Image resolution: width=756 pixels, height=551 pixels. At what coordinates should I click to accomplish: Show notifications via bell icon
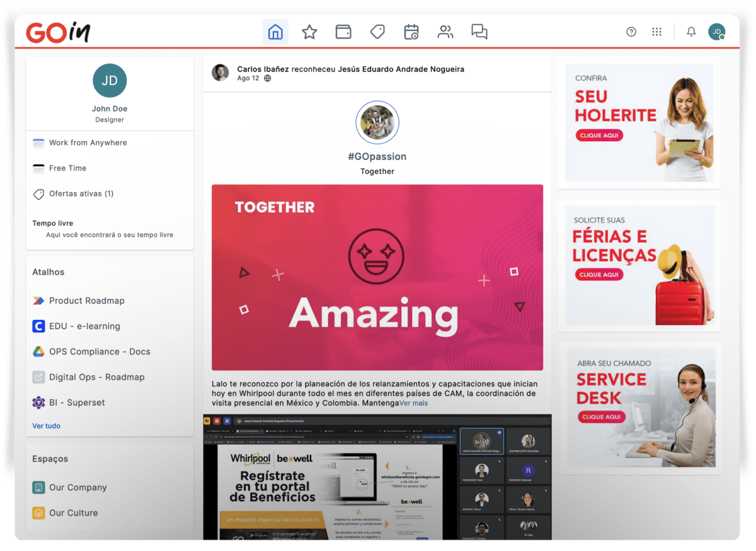coord(691,32)
